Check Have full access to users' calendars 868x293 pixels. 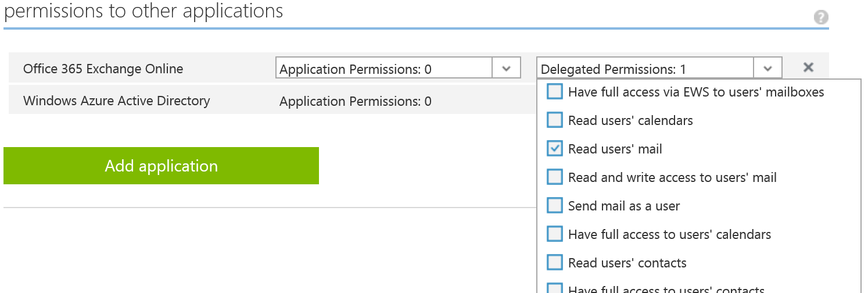click(555, 234)
